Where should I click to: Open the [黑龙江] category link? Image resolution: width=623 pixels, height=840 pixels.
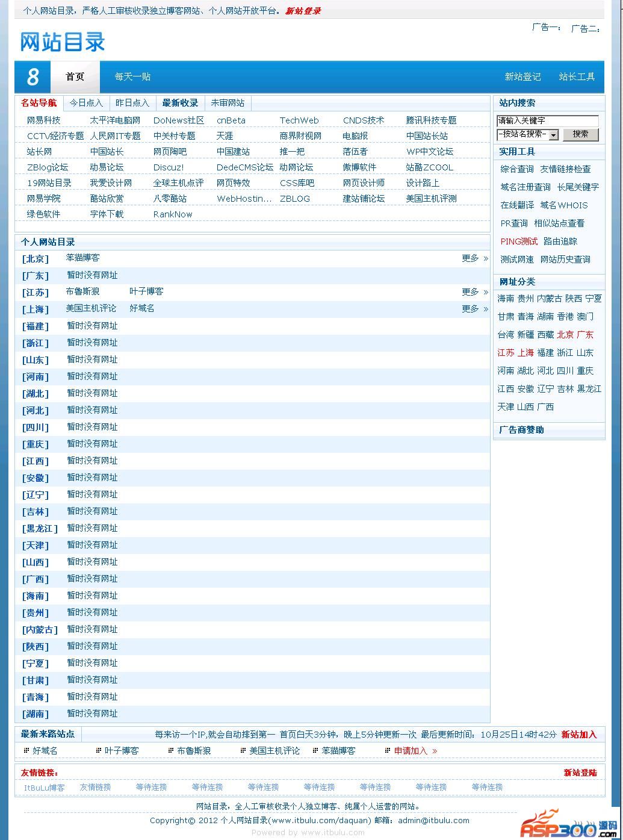tap(40, 529)
